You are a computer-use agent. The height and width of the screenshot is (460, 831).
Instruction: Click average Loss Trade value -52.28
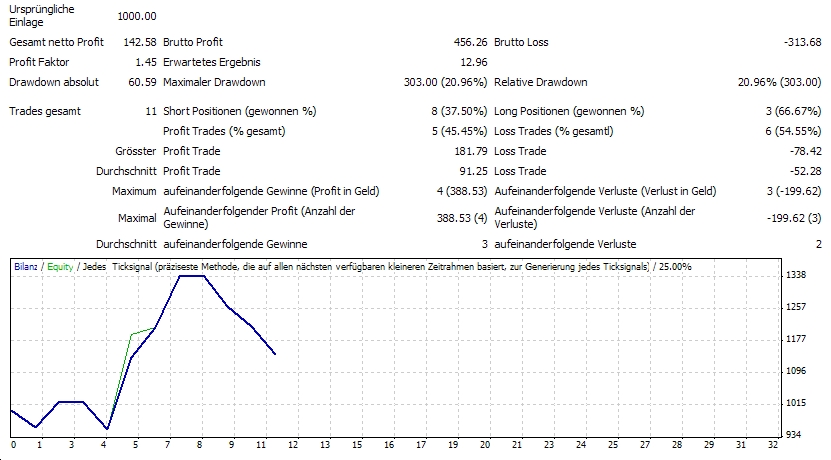pyautogui.click(x=805, y=172)
